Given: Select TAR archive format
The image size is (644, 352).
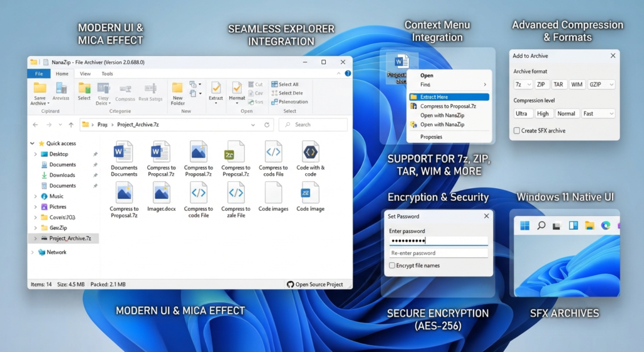Looking at the screenshot, I should [558, 84].
